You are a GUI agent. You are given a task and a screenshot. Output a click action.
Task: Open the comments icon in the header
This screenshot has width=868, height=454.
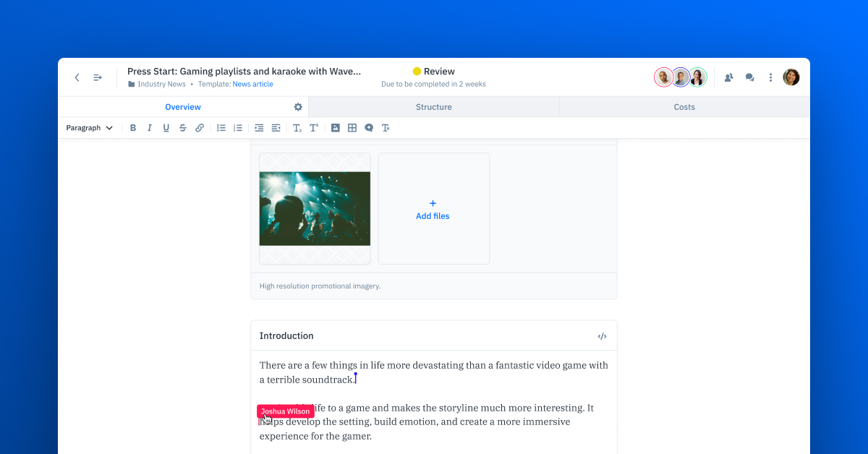749,77
